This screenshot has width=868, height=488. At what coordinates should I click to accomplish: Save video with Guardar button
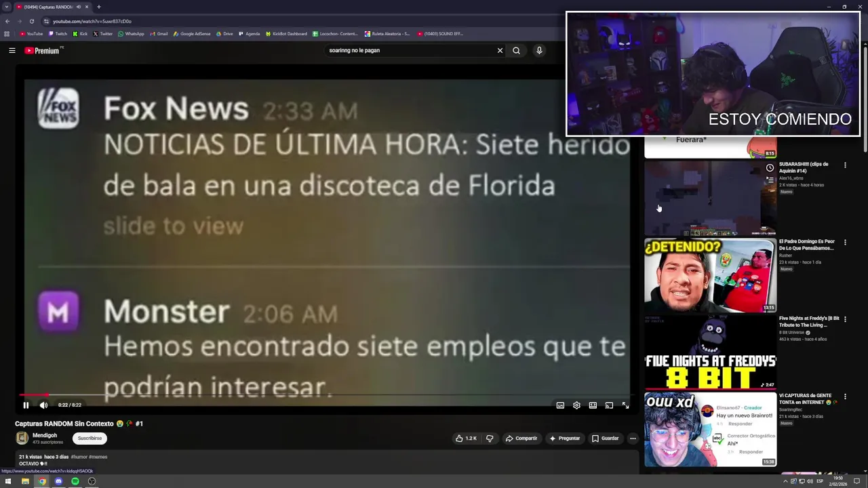(x=606, y=439)
